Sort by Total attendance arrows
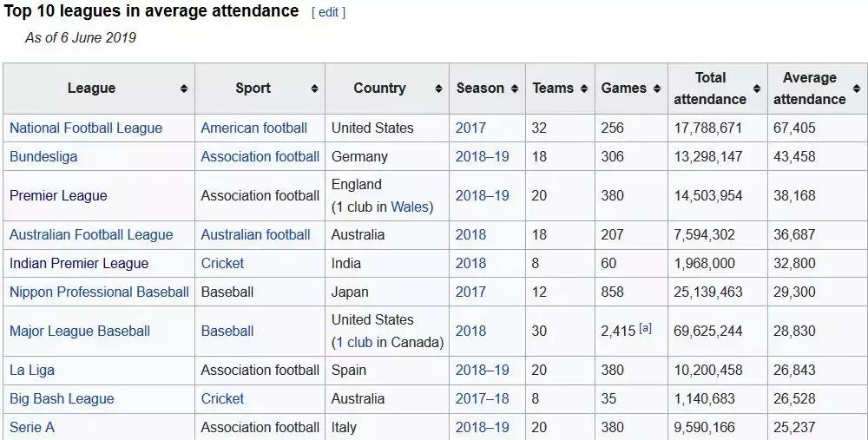 coord(757,89)
